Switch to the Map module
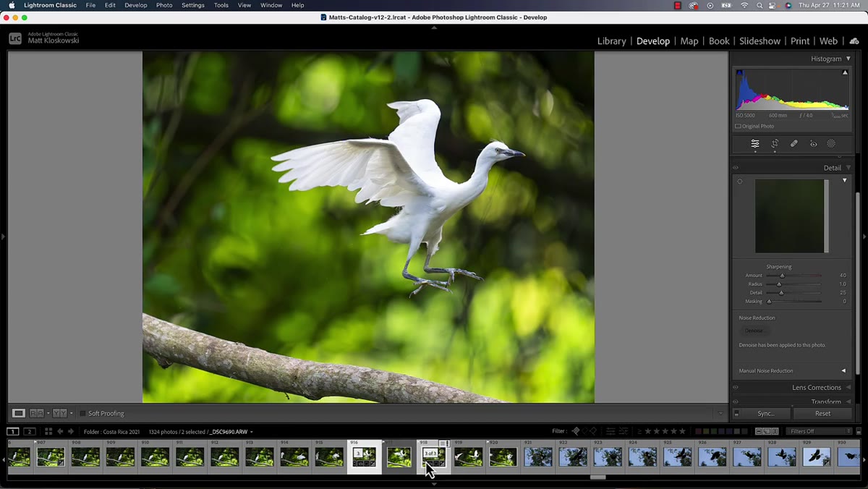The image size is (868, 489). point(689,41)
